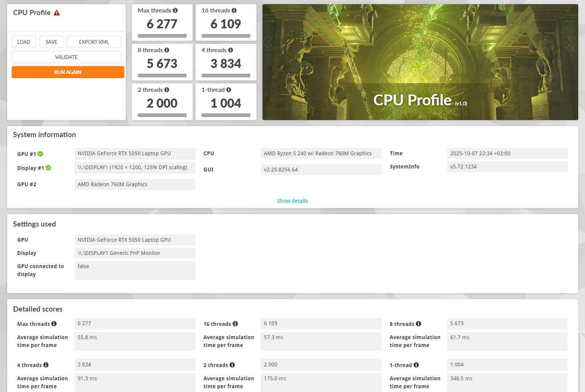585x392 pixels.
Task: Click green checkmark next to Display #1
Action: (x=48, y=168)
